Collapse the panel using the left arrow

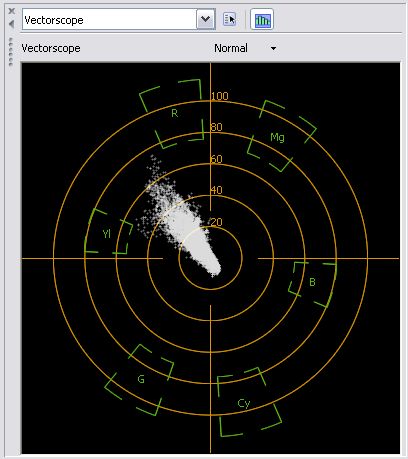pyautogui.click(x=12, y=24)
